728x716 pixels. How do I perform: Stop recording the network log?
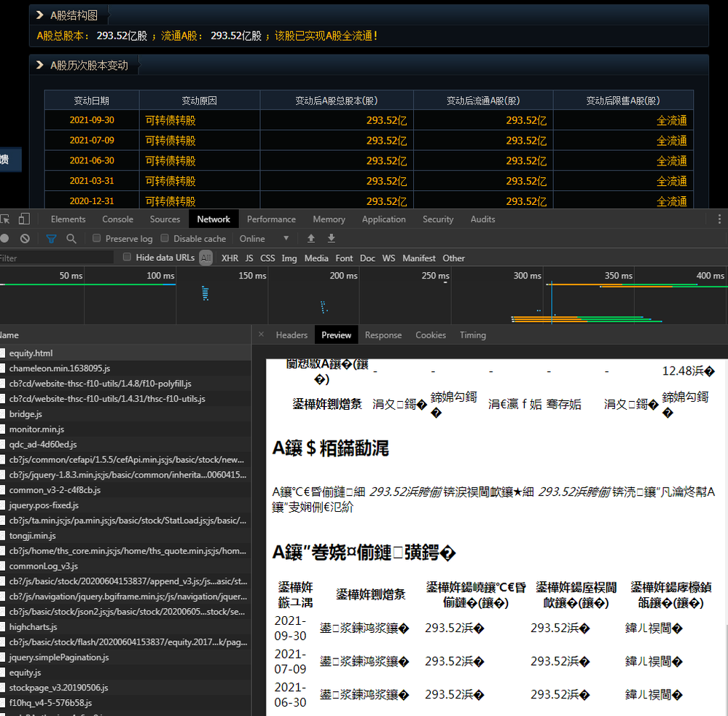pos(4,238)
